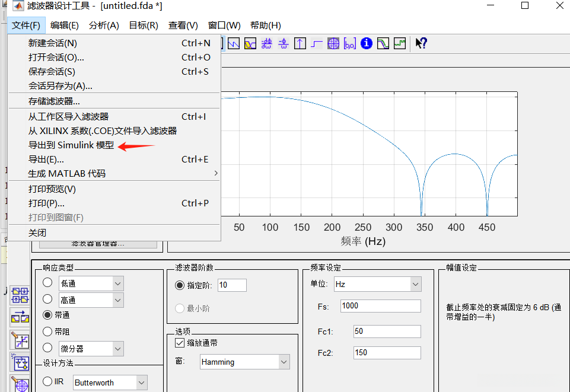This screenshot has height=392, width=570.
Task: Choose 会话另存为(A)... menu entry
Action: pyautogui.click(x=114, y=86)
